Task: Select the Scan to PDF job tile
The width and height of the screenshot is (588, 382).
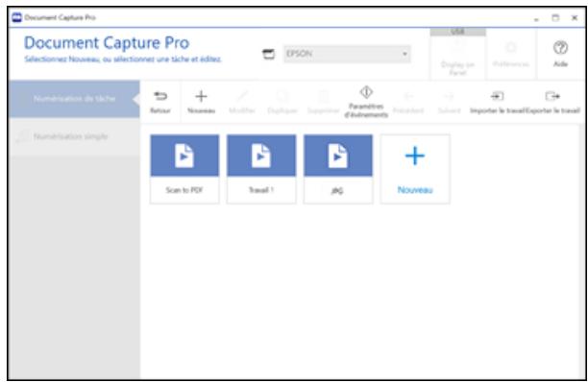Action: coord(184,169)
